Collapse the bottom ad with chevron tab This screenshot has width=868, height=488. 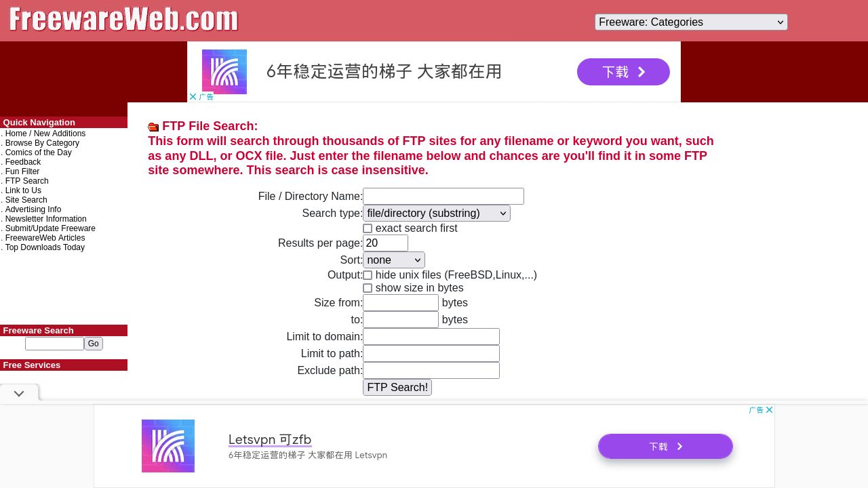[19, 393]
